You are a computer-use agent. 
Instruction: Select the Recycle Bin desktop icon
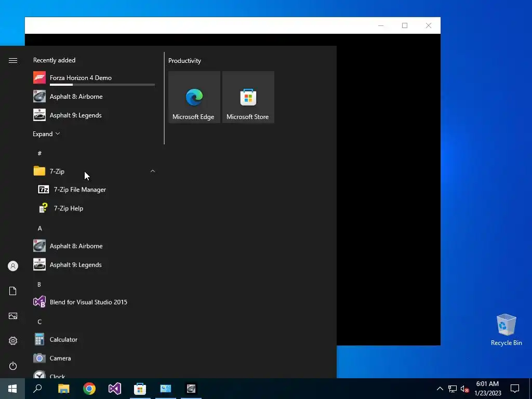point(506,330)
